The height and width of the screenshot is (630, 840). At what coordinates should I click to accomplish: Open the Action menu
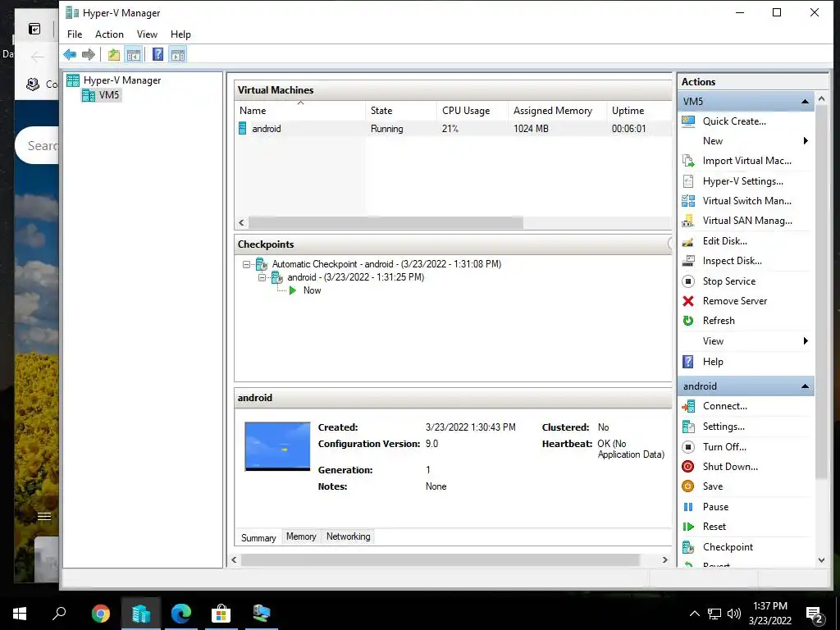[x=109, y=34]
